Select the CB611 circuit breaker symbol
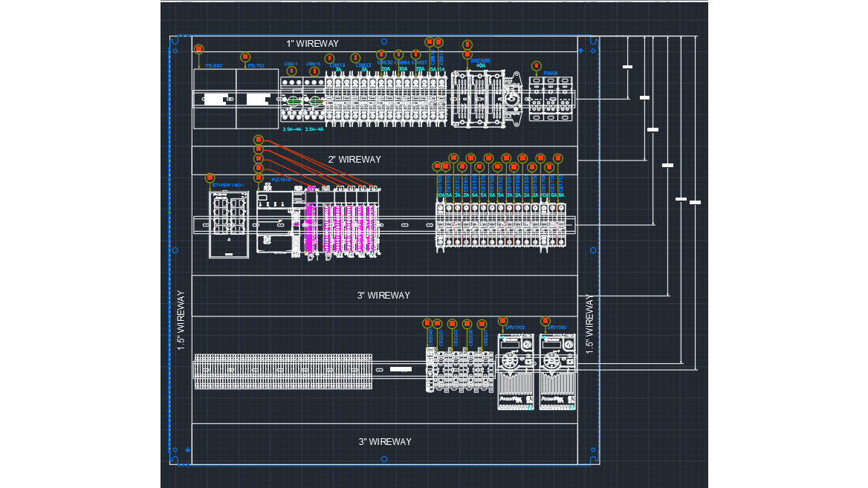The height and width of the screenshot is (488, 868). (x=291, y=100)
